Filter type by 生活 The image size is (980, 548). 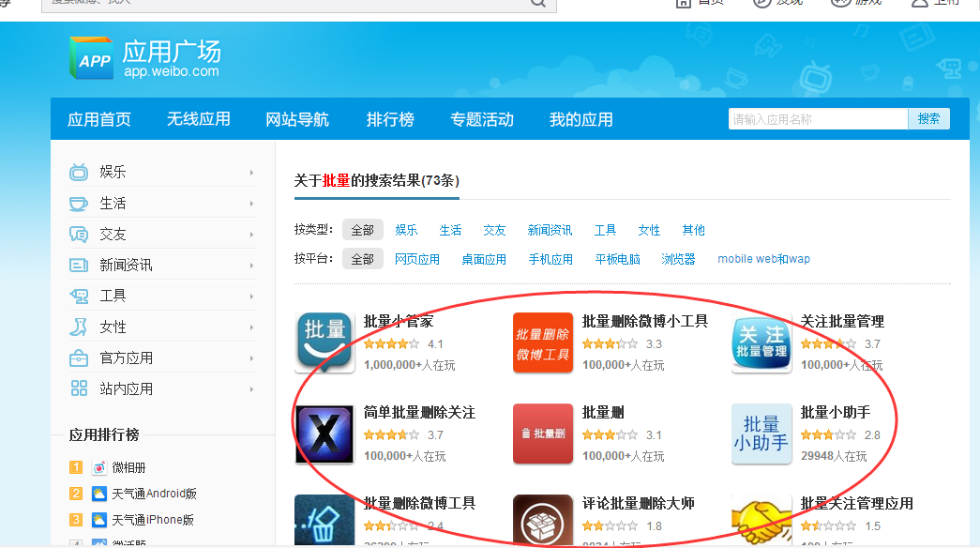[x=450, y=230]
